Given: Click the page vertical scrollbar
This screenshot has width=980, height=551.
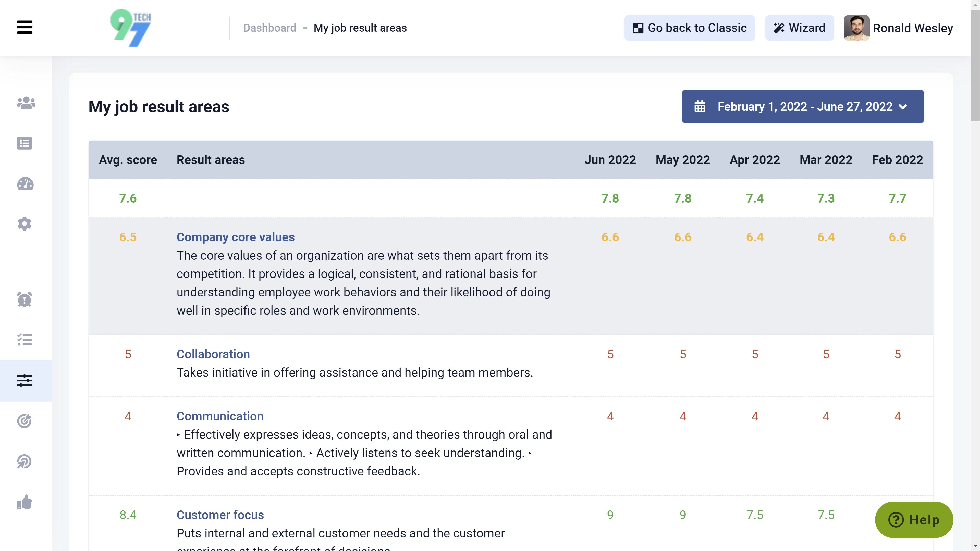Looking at the screenshot, I should click(975, 65).
